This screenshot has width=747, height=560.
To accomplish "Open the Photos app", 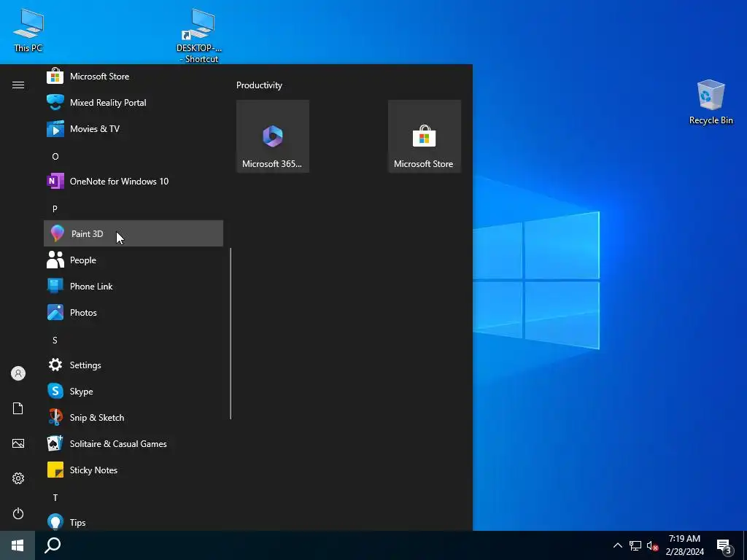I will 133,312.
